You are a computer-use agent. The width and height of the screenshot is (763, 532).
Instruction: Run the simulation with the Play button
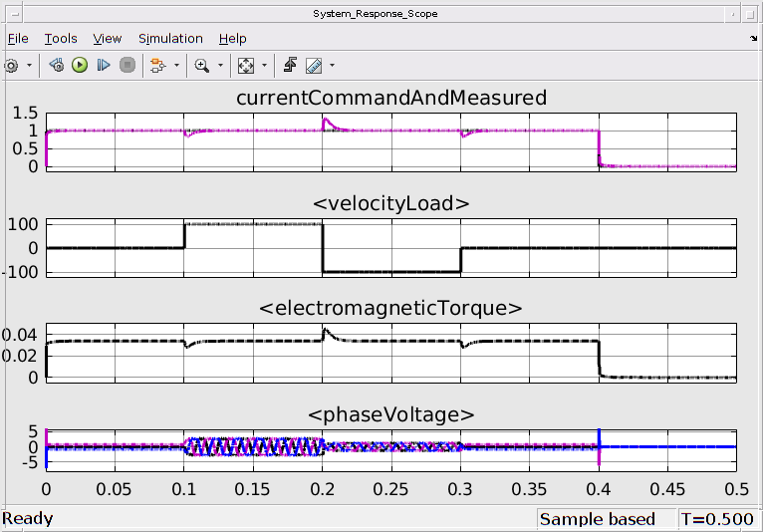pos(80,65)
